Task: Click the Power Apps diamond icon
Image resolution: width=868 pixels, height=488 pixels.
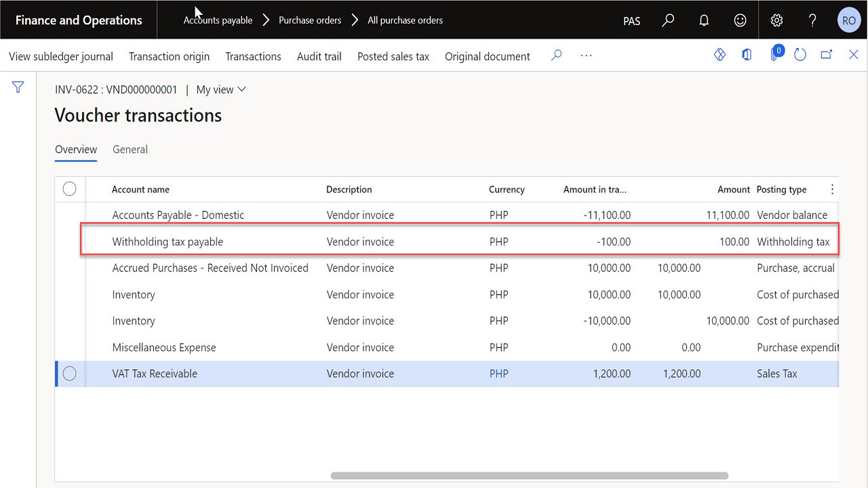Action: 720,56
